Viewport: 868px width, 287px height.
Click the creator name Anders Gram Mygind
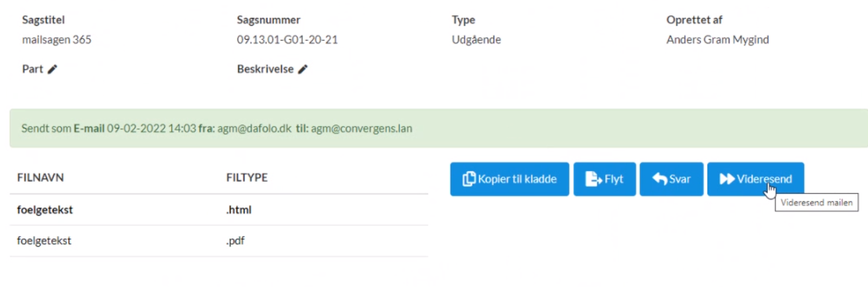(x=717, y=40)
